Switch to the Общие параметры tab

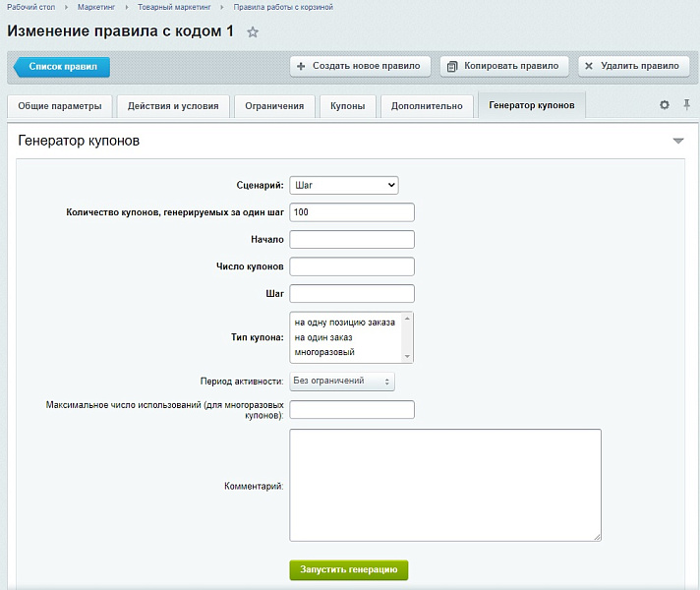[60, 106]
